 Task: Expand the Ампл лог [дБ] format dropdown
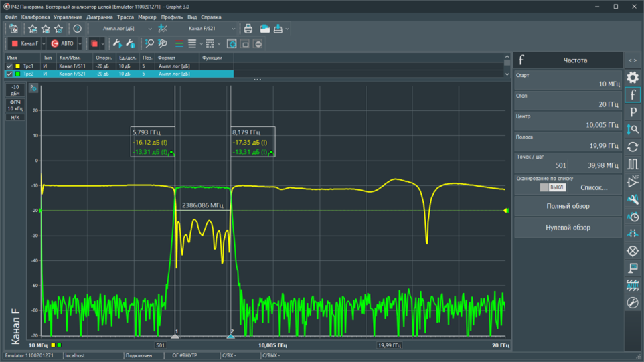pyautogui.click(x=150, y=29)
